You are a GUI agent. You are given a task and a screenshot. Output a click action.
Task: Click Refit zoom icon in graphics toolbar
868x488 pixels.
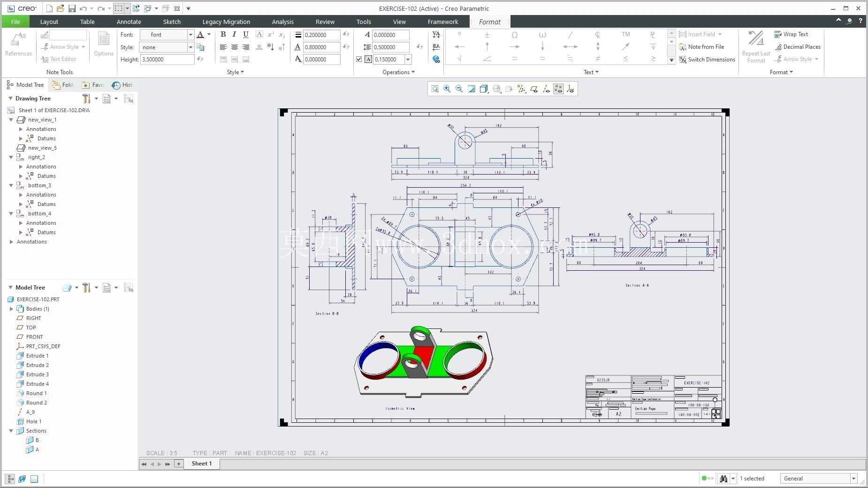pyautogui.click(x=435, y=89)
